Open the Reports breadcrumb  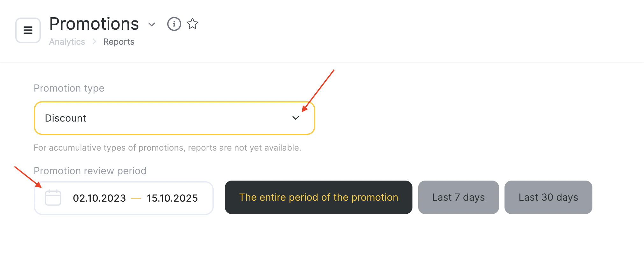pyautogui.click(x=119, y=42)
